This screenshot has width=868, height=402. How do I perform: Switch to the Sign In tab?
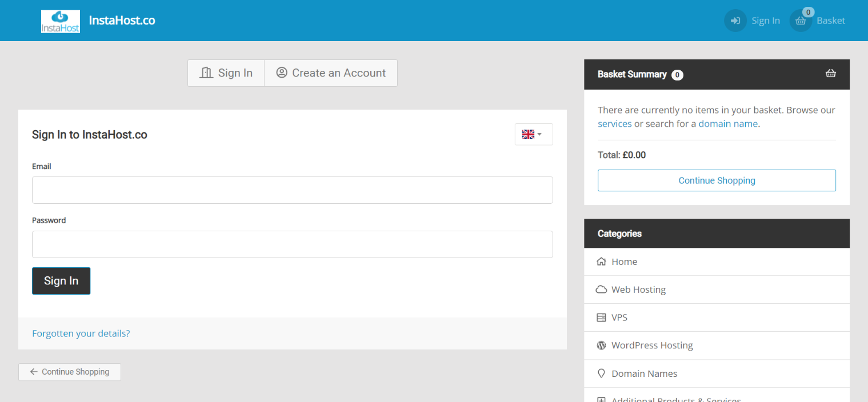coord(226,73)
